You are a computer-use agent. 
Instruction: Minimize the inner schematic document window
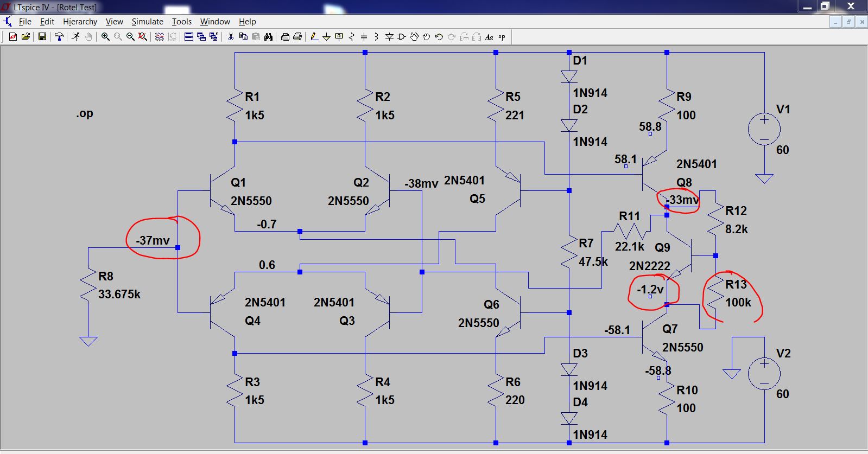tap(835, 22)
